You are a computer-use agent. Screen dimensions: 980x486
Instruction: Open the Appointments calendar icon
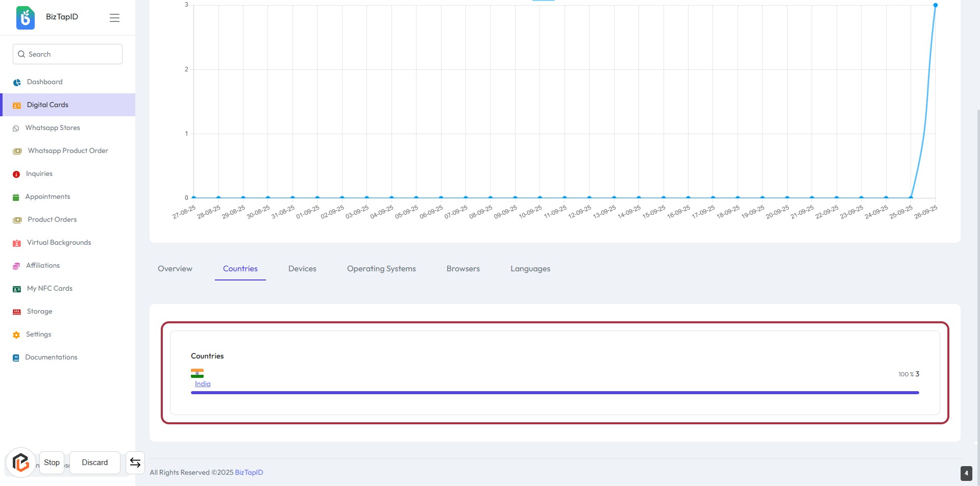[x=16, y=197]
